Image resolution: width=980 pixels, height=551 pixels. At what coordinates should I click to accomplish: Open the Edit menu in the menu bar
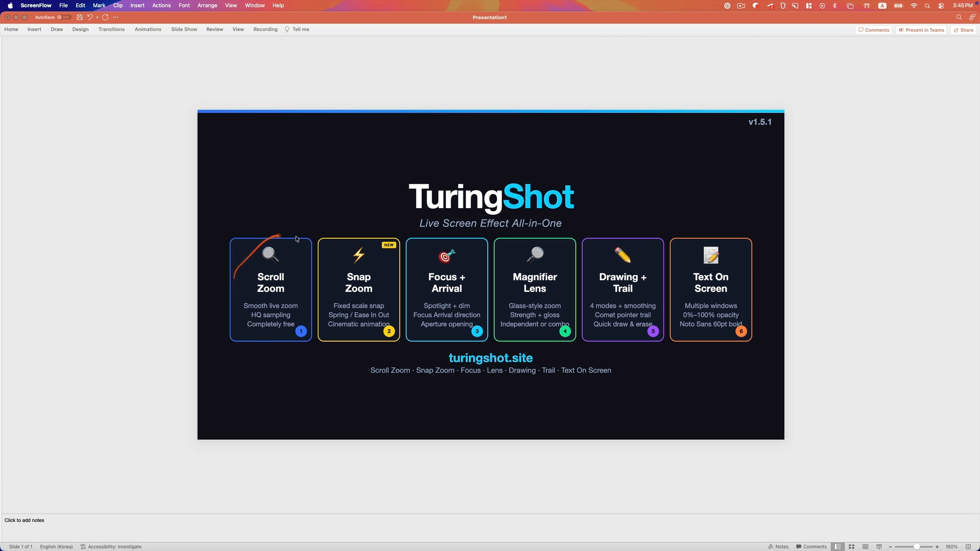[x=80, y=6]
